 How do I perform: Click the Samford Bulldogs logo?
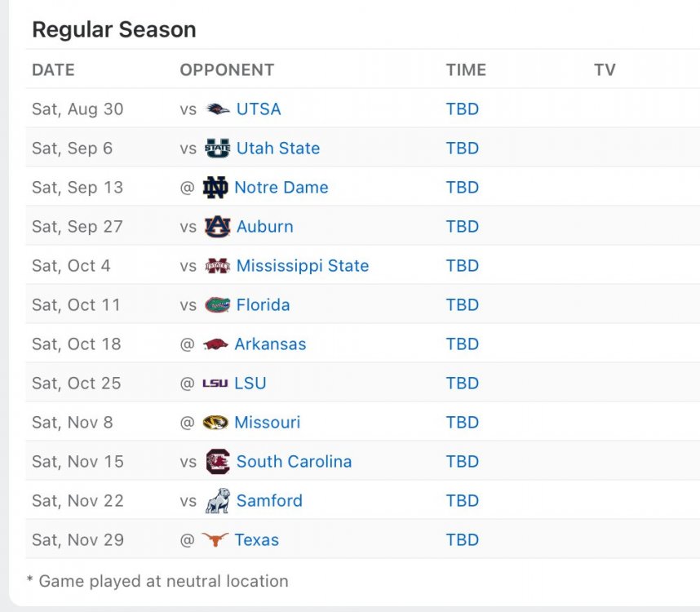[218, 501]
